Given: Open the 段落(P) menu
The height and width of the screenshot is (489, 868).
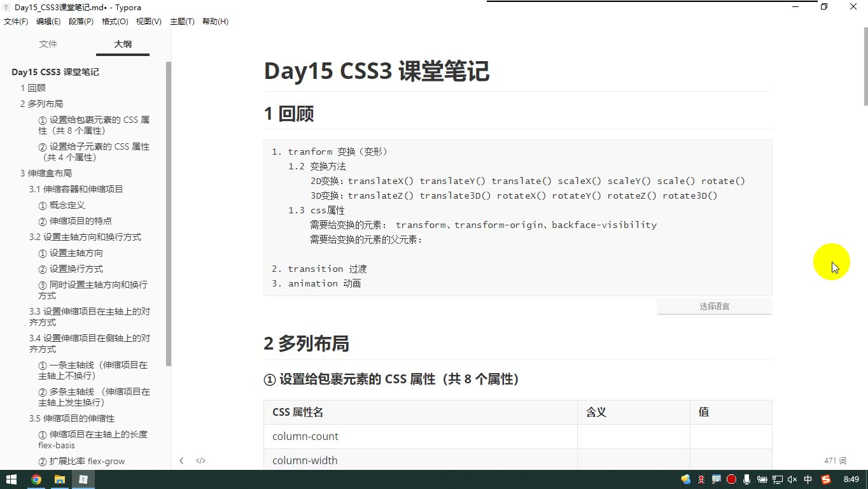Looking at the screenshot, I should coord(81,22).
